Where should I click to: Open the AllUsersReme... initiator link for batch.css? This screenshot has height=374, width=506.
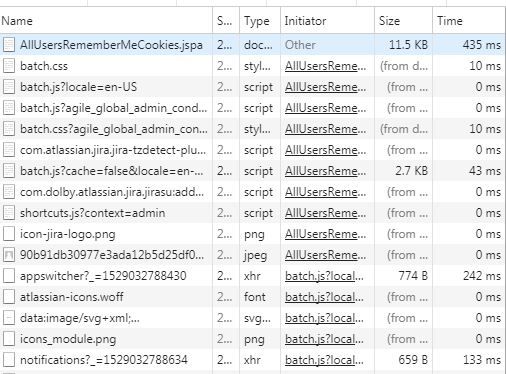tap(325, 66)
